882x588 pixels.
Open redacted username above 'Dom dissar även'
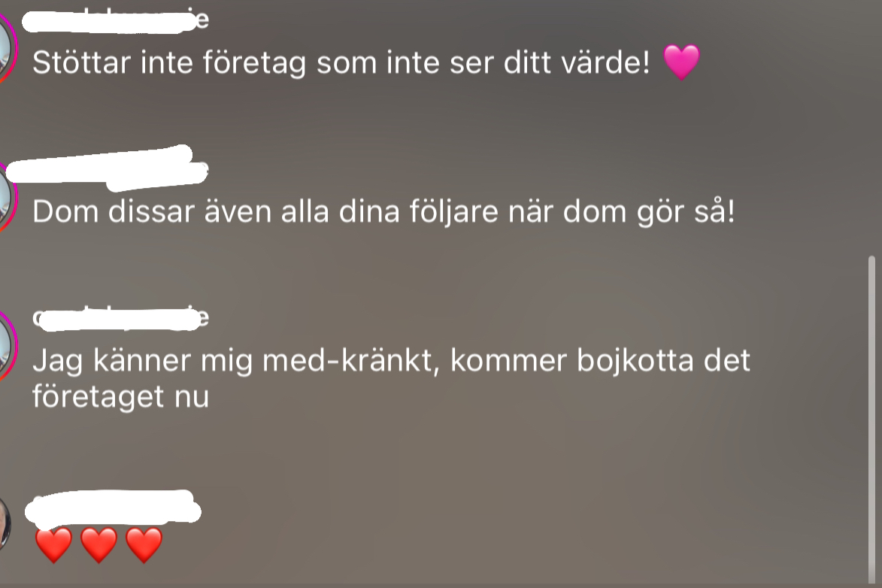[x=107, y=167]
